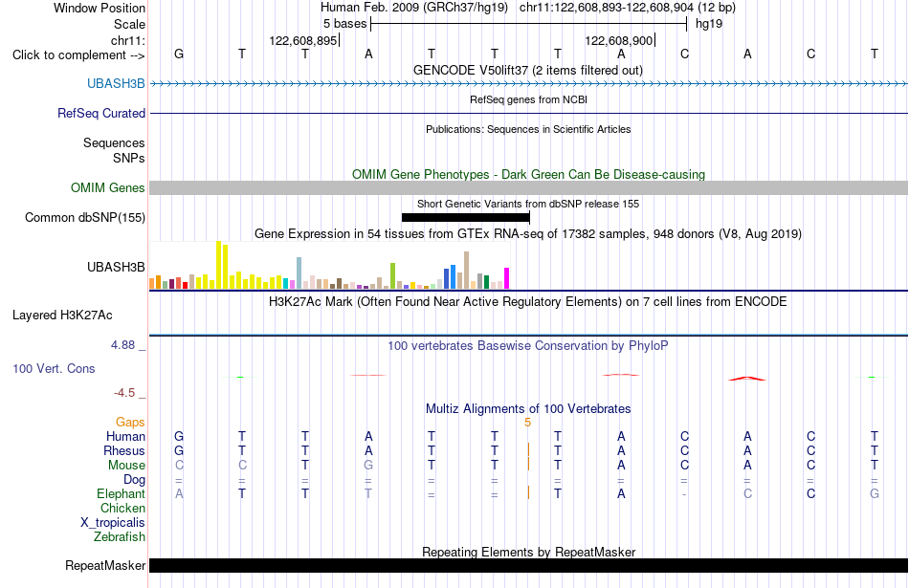Select the Elephant alignment row label
The width and height of the screenshot is (909, 588).
tap(122, 493)
